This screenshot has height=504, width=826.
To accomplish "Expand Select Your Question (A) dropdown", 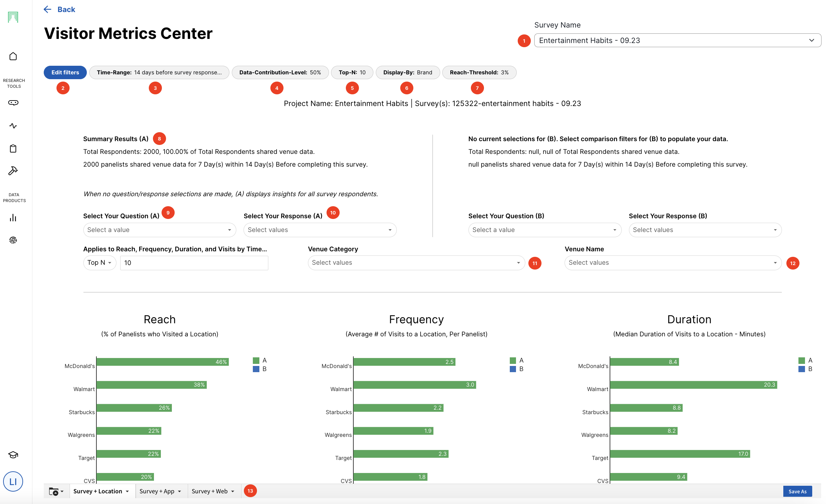I will click(x=159, y=230).
